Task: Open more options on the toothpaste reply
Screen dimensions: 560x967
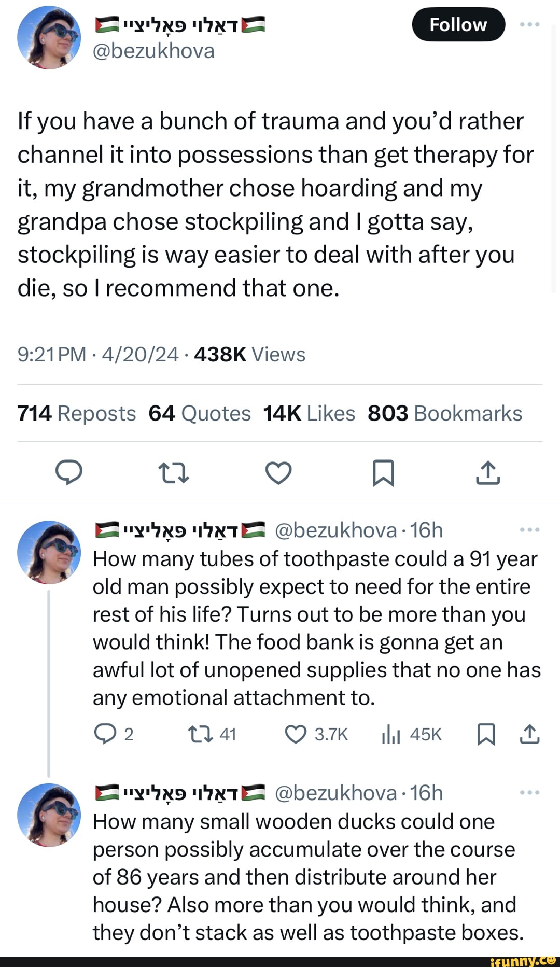Action: pyautogui.click(x=529, y=530)
